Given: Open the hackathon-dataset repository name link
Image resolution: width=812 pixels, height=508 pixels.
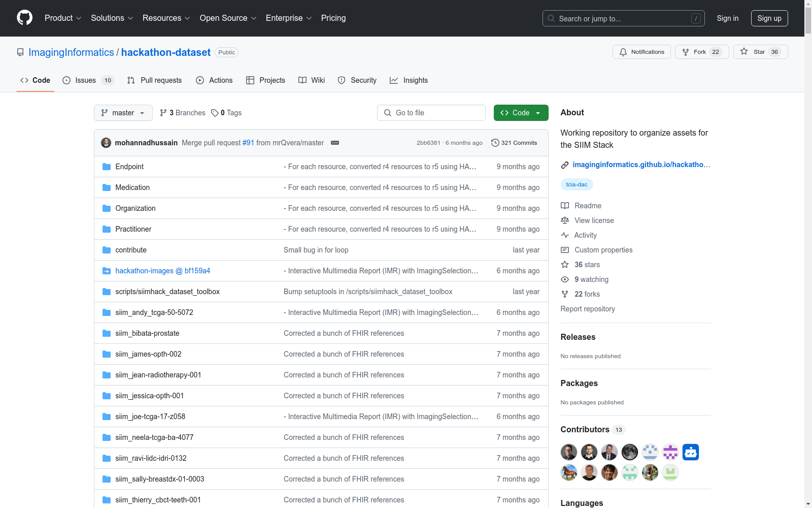Looking at the screenshot, I should point(166,52).
